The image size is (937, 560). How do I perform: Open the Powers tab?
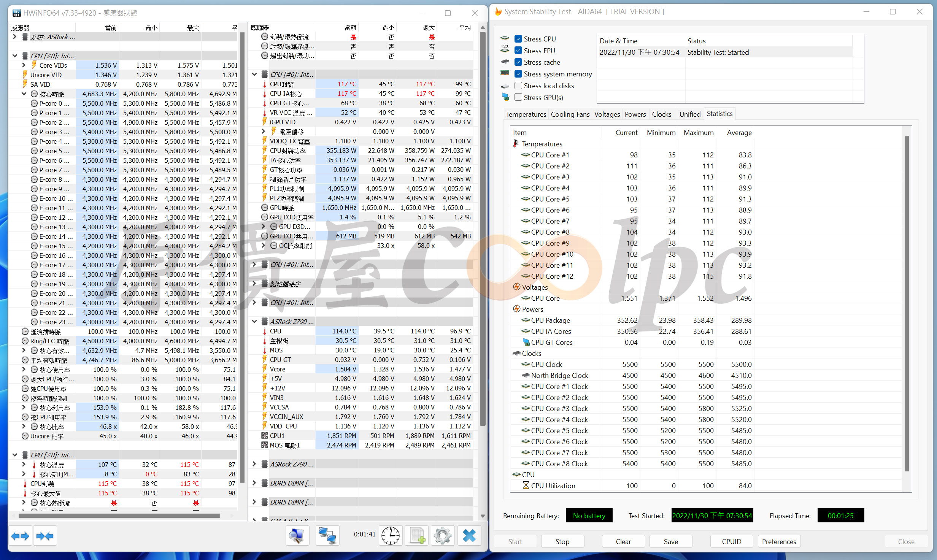pyautogui.click(x=635, y=114)
